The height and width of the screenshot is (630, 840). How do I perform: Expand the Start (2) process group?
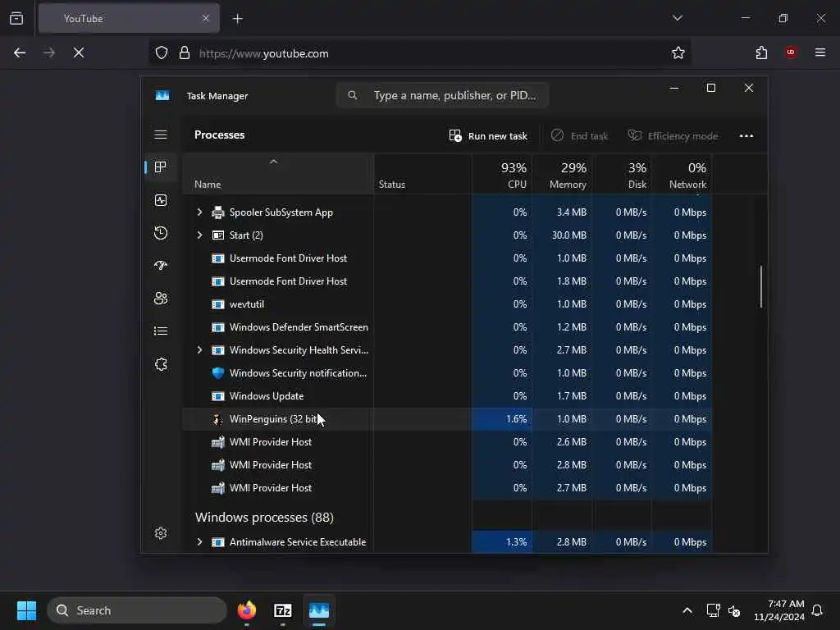200,235
